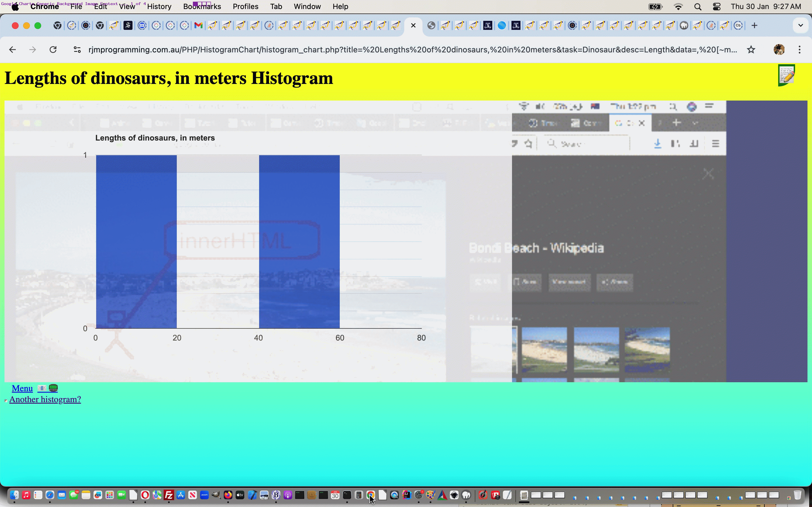Open macOS Control Center toggles
This screenshot has height=507, width=812.
[716, 7]
